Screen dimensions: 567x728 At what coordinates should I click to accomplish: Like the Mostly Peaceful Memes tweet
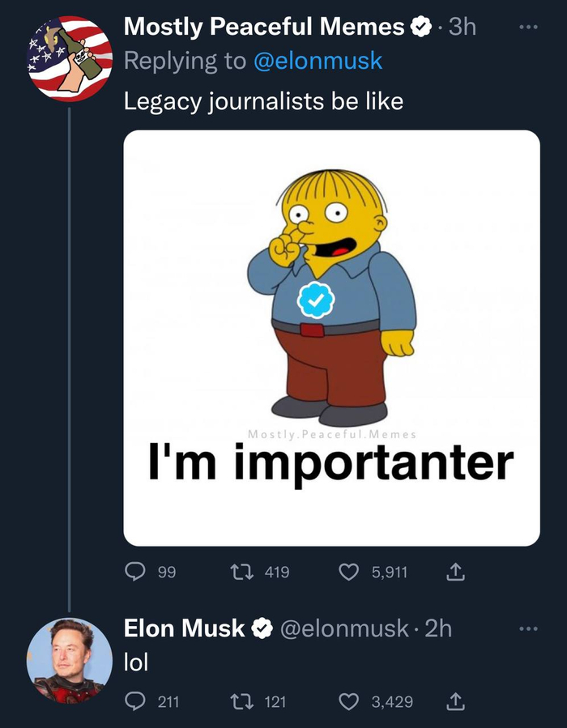coord(349,573)
